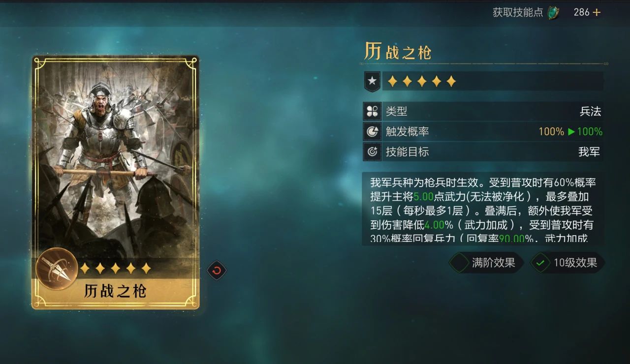Click the 类型 clover icon
Image resolution: width=630 pixels, height=364 pixels.
[372, 111]
